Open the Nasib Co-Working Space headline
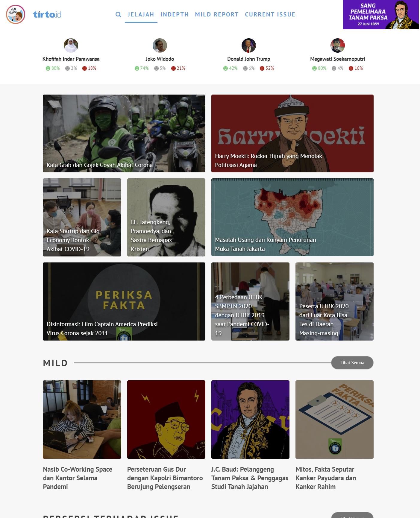 click(x=78, y=478)
